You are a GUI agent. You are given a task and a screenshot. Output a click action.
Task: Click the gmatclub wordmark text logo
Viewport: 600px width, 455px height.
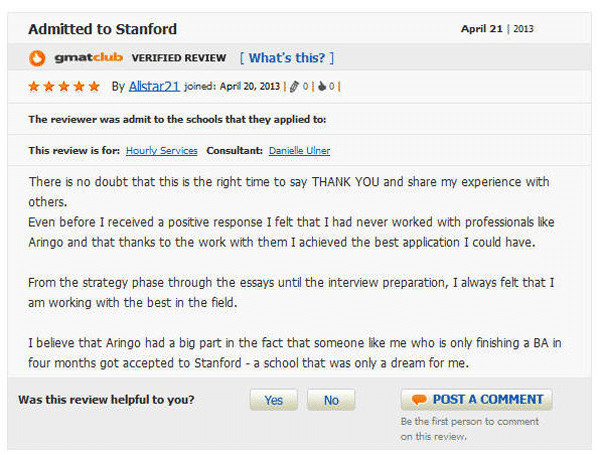point(89,57)
